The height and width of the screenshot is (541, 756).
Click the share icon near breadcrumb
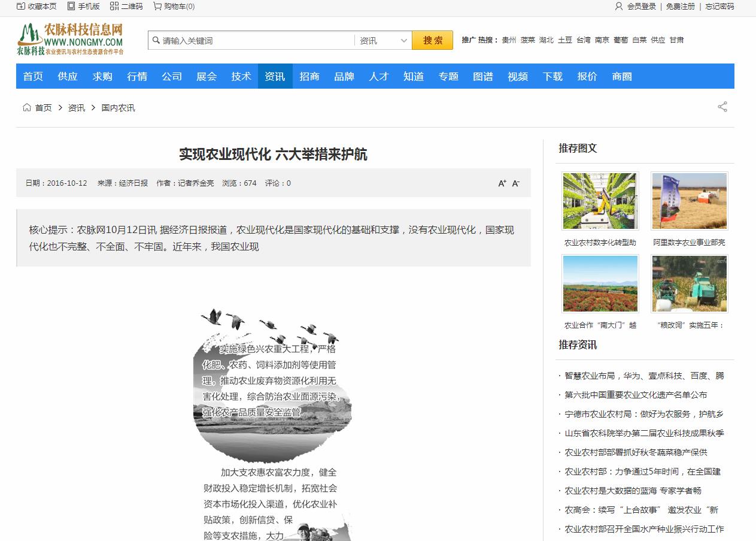click(x=722, y=107)
